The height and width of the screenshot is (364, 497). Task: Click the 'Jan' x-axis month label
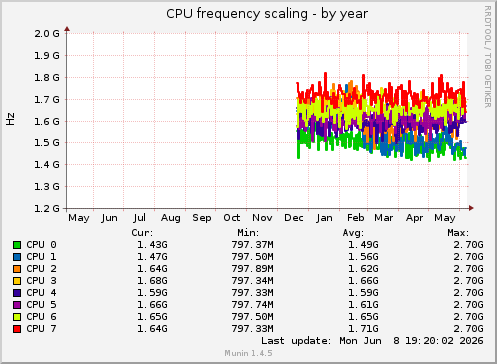324,218
